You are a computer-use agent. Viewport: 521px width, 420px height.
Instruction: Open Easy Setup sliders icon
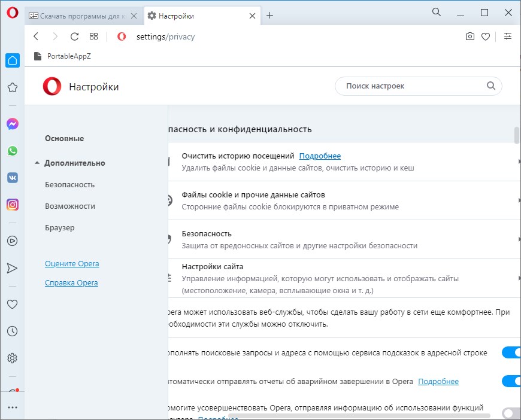(x=508, y=36)
